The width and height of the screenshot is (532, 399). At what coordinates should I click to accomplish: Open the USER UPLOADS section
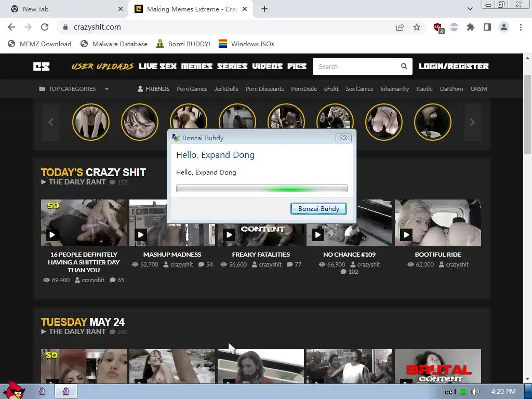point(102,66)
